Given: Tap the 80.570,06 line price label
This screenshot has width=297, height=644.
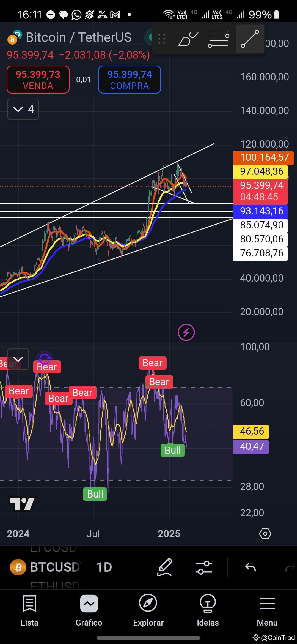Looking at the screenshot, I should tap(261, 239).
